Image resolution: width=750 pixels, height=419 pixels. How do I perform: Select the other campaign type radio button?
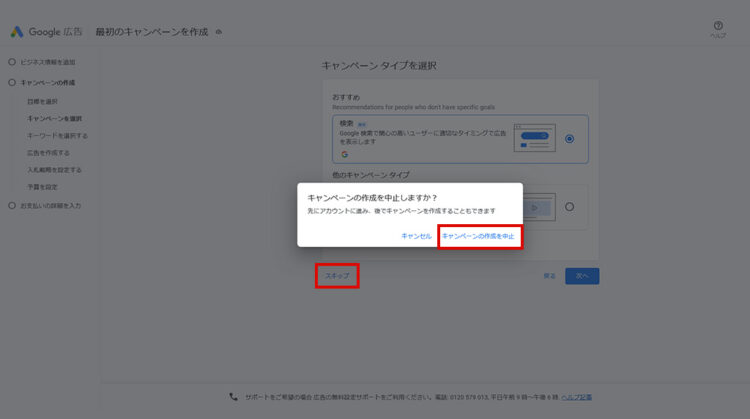coord(569,207)
